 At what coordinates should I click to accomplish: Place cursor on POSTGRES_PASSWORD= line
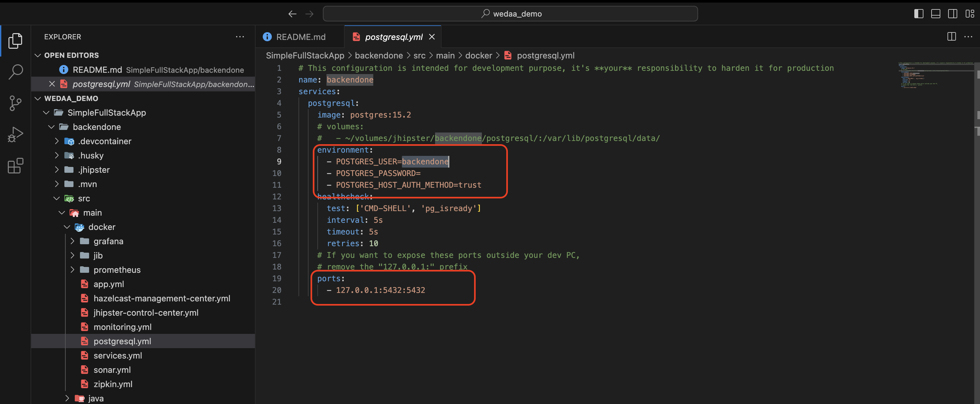coord(378,173)
